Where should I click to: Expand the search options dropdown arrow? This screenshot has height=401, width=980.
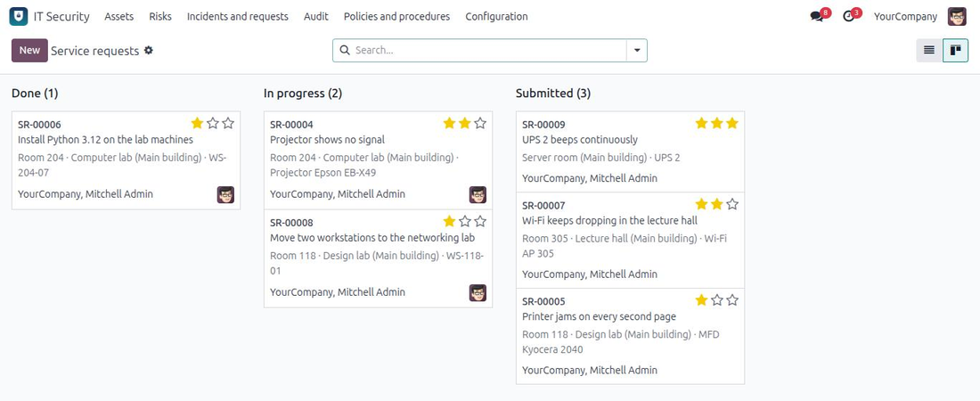point(637,50)
